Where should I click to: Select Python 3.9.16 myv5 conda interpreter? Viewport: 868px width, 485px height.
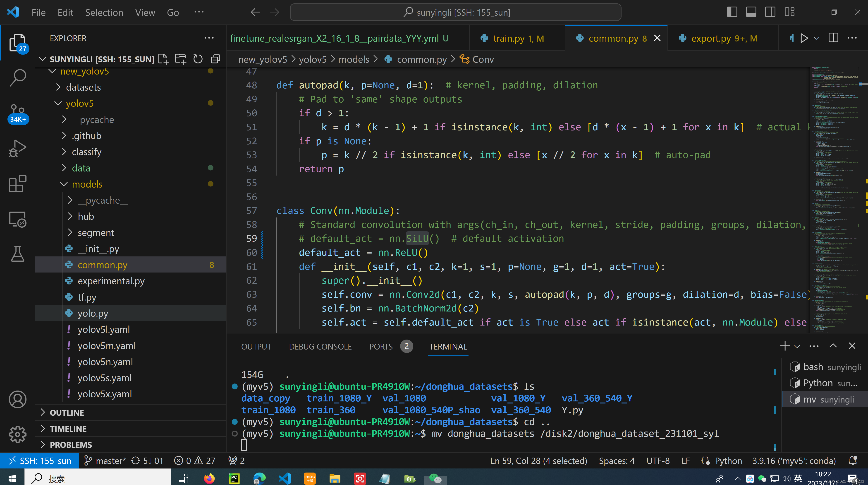(x=794, y=461)
